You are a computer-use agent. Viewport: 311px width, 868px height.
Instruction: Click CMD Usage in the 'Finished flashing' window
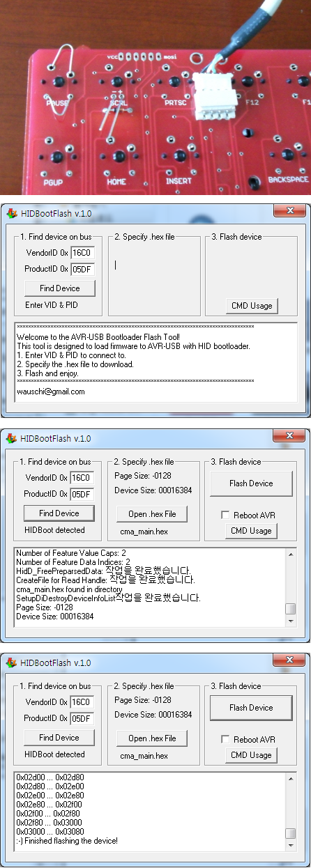pos(251,755)
